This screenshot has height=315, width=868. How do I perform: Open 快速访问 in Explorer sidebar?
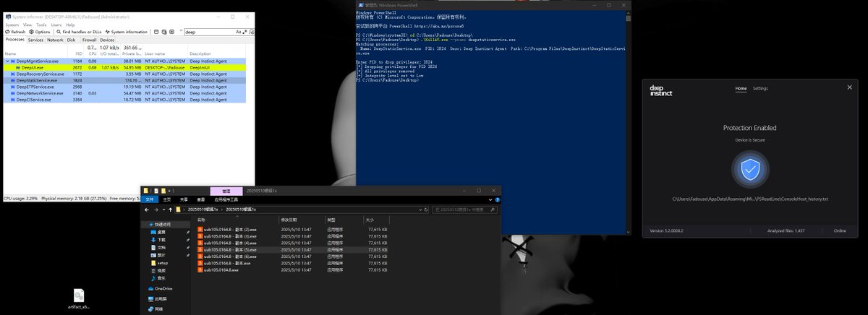162,224
